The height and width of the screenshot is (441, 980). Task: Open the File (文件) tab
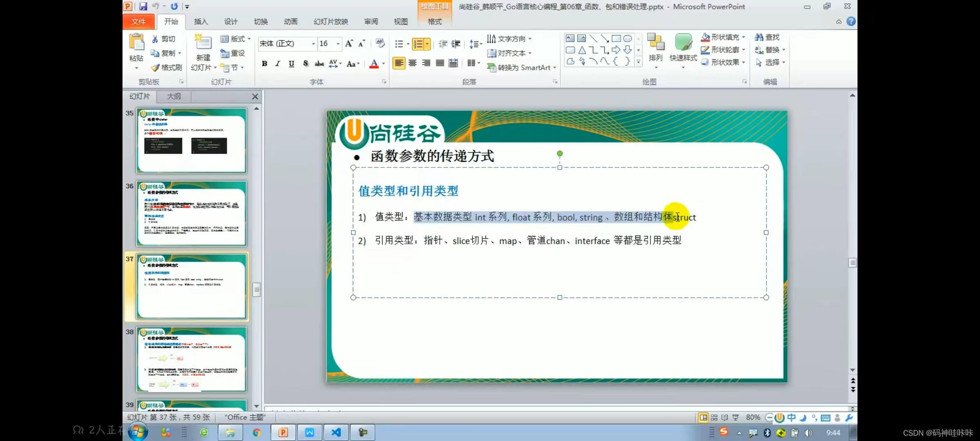[x=138, y=22]
